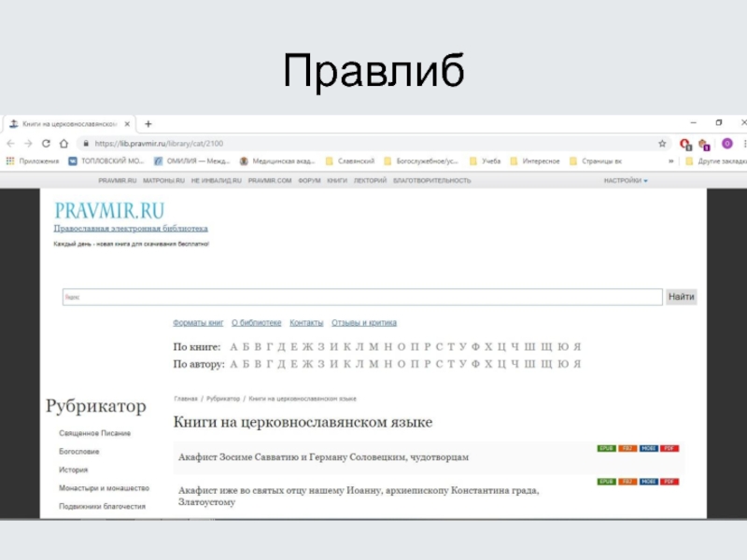Open the Другие закладки folder
The width and height of the screenshot is (747, 560).
tap(716, 161)
